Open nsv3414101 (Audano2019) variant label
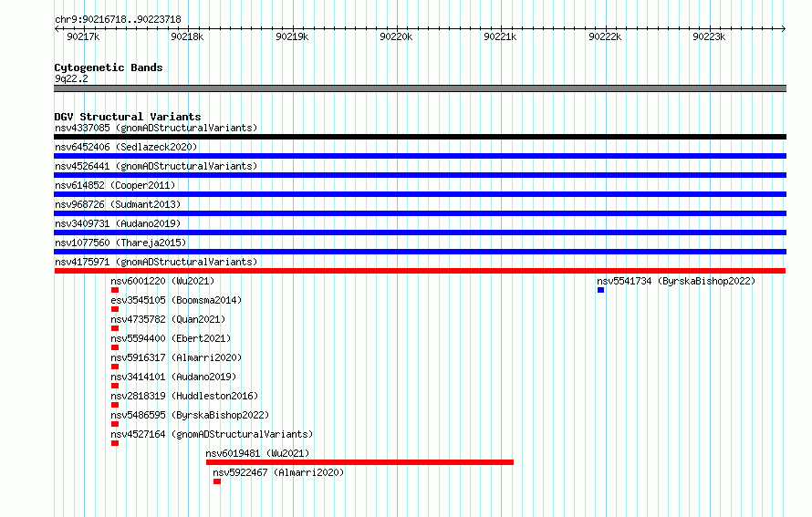 [173, 377]
